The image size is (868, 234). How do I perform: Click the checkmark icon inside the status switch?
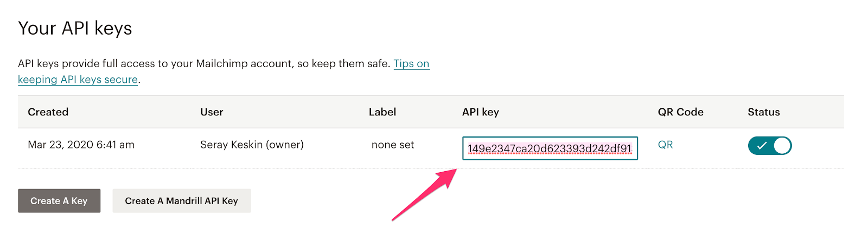(762, 146)
